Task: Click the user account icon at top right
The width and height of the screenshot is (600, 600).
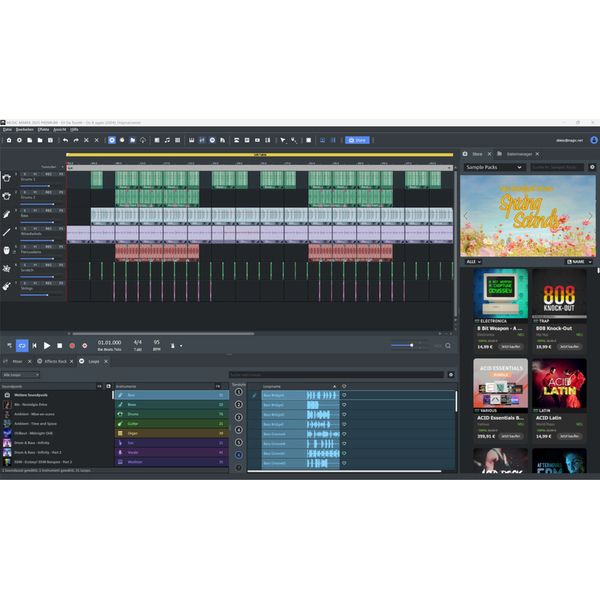Action: pyautogui.click(x=594, y=140)
